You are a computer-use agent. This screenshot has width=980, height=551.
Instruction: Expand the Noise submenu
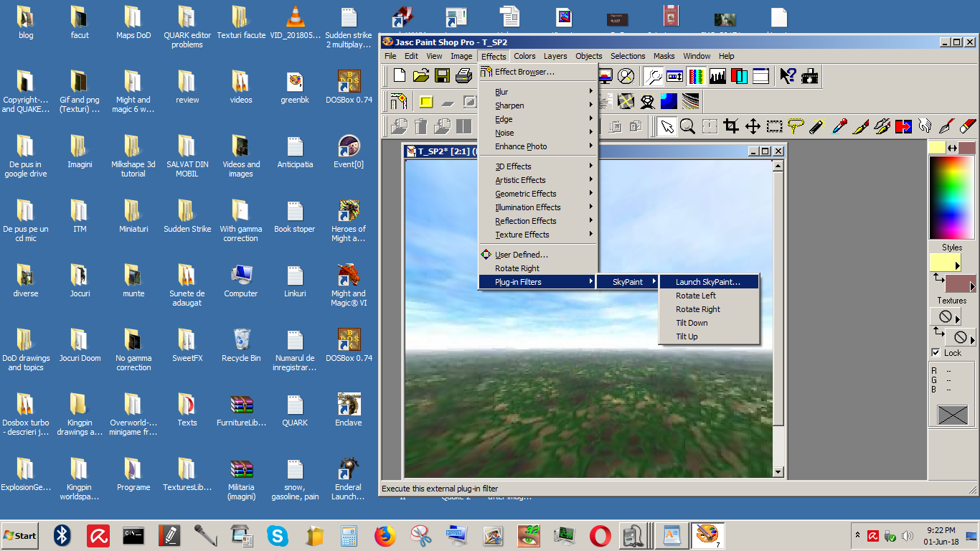538,133
